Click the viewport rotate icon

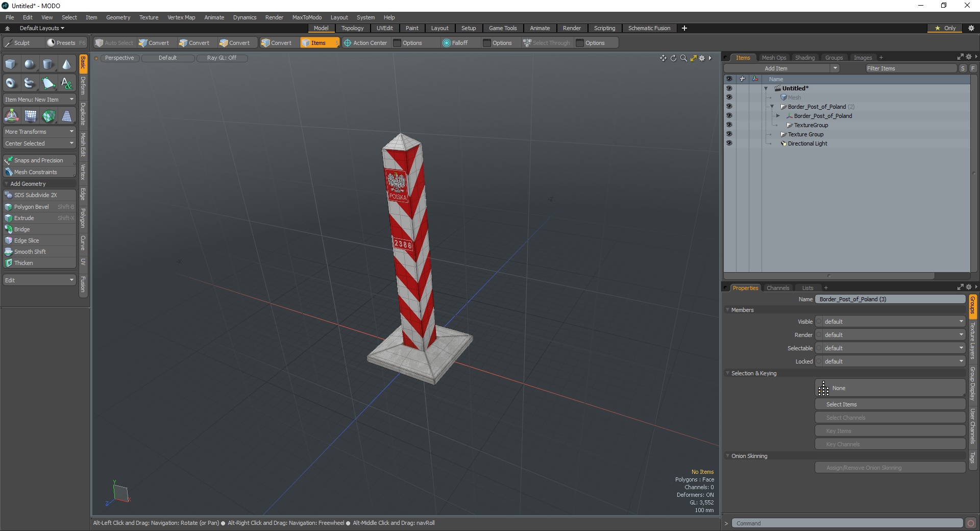tap(673, 58)
